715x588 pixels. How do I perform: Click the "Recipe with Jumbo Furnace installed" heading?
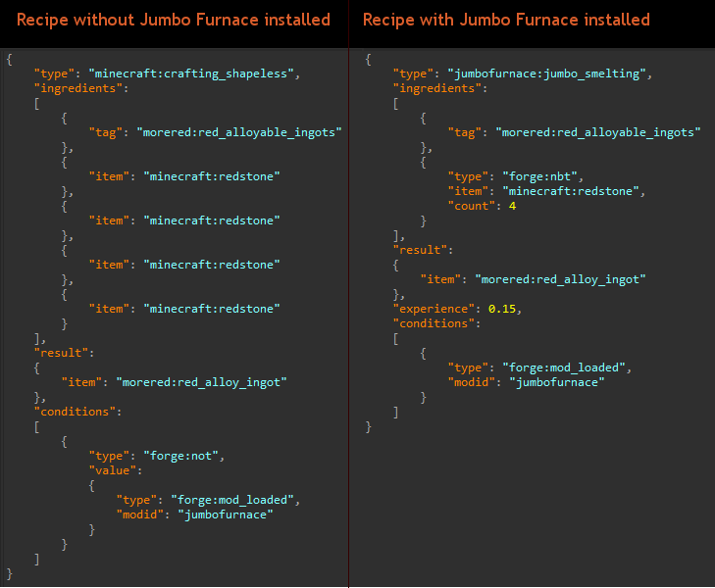pos(506,20)
